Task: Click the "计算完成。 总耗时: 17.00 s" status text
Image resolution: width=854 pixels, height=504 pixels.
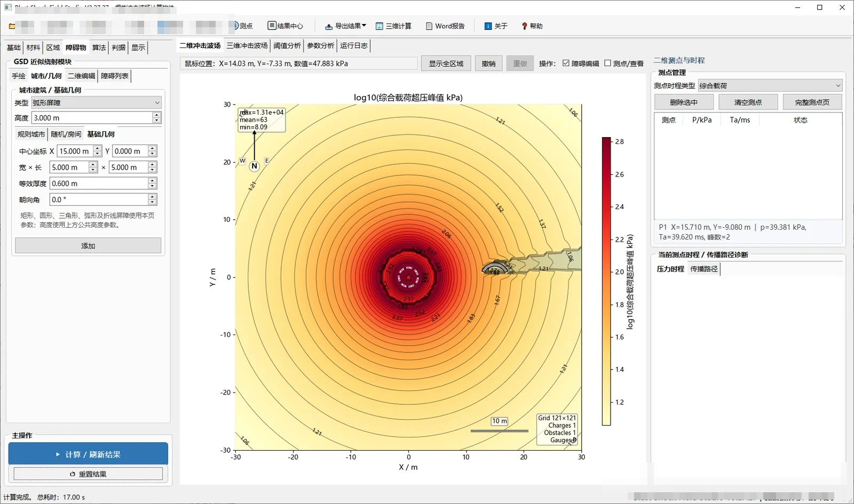Action: [x=44, y=497]
